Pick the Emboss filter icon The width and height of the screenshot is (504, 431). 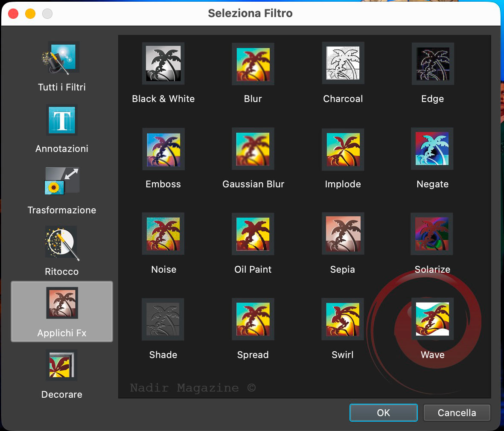(163, 149)
